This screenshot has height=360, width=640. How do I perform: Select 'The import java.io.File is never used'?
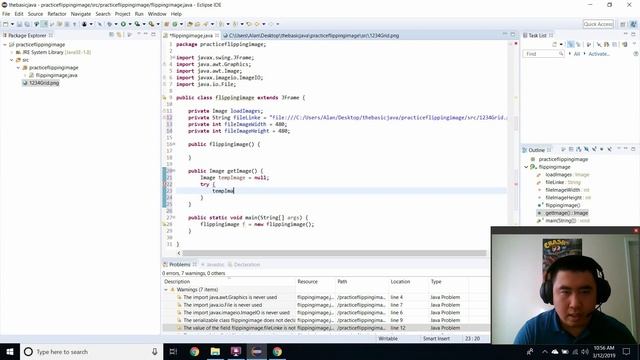(222, 305)
